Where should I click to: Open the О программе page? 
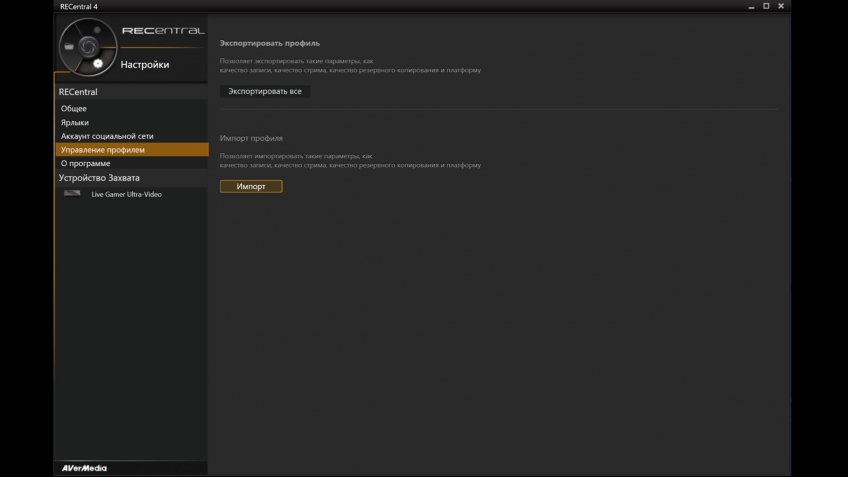(x=132, y=163)
